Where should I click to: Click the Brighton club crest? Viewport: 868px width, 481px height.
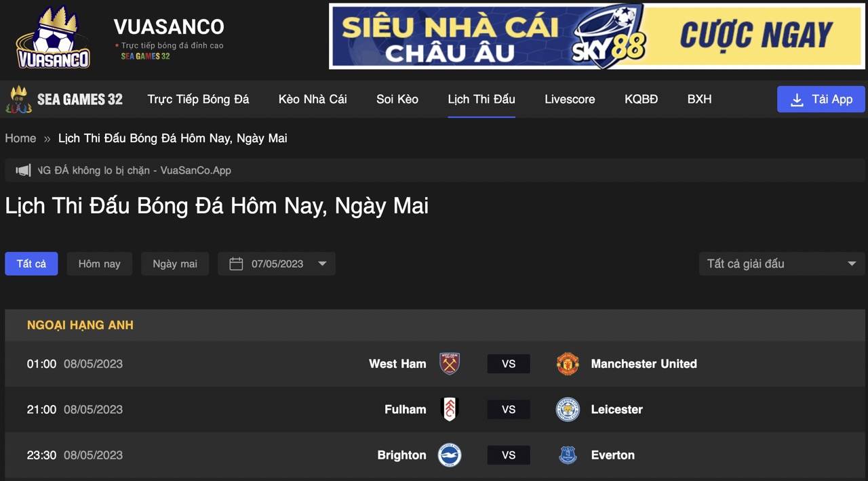click(x=450, y=455)
